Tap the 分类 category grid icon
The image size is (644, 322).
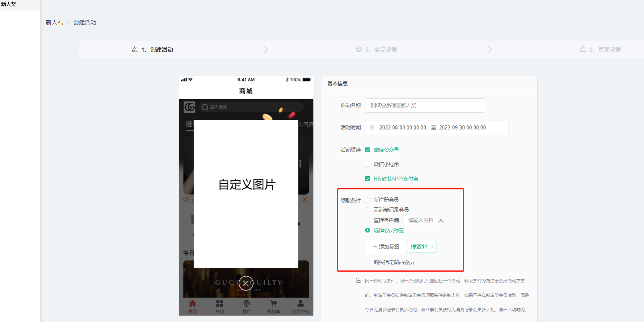tap(219, 304)
